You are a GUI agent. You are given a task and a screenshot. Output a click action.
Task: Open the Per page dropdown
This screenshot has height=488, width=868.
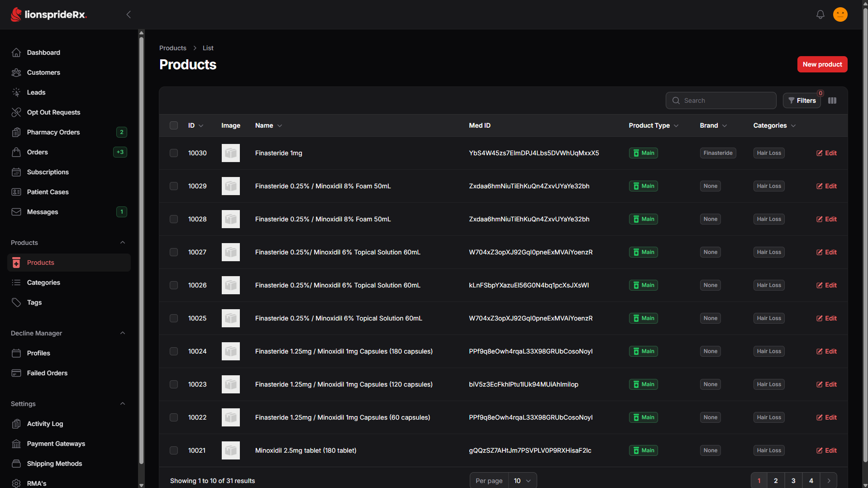[x=522, y=481]
